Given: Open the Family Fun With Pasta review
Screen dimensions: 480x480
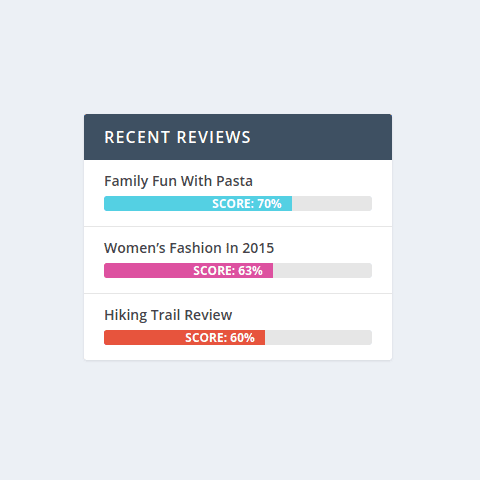Looking at the screenshot, I should (x=178, y=181).
